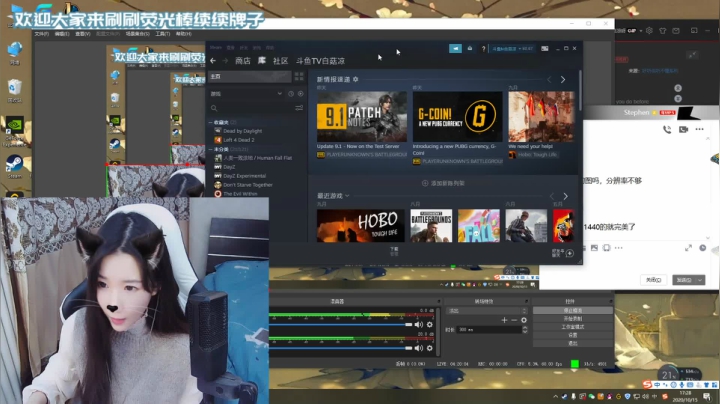Show hidden system tray icons chevron
The width and height of the screenshot is (720, 404).
[x=555, y=396]
